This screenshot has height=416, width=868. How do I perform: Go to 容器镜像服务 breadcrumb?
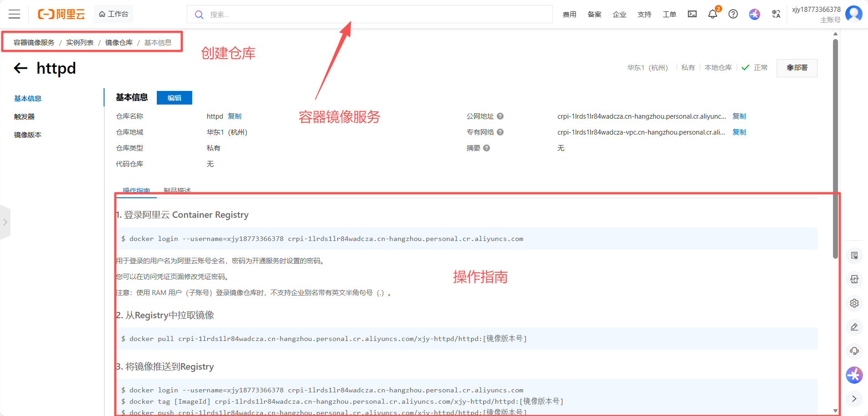click(34, 42)
